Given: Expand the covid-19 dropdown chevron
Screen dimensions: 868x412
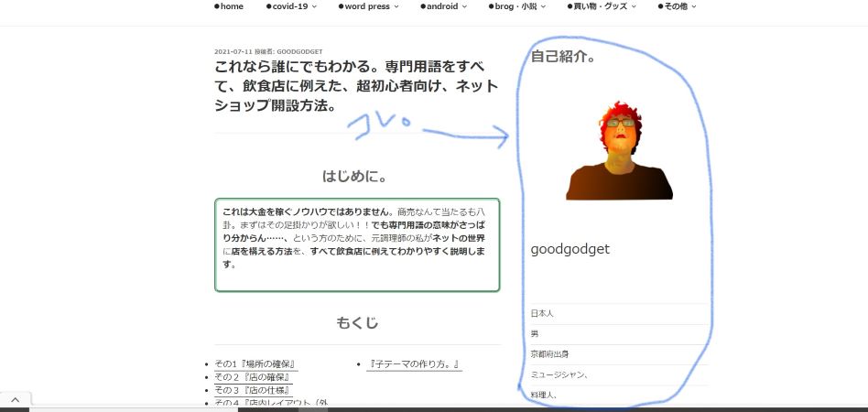Looking at the screenshot, I should click(x=314, y=6).
